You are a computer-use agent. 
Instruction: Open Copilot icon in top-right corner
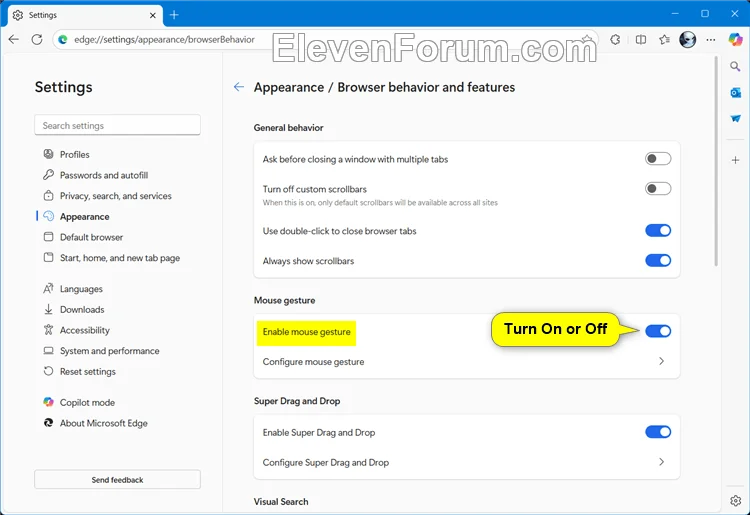click(735, 39)
